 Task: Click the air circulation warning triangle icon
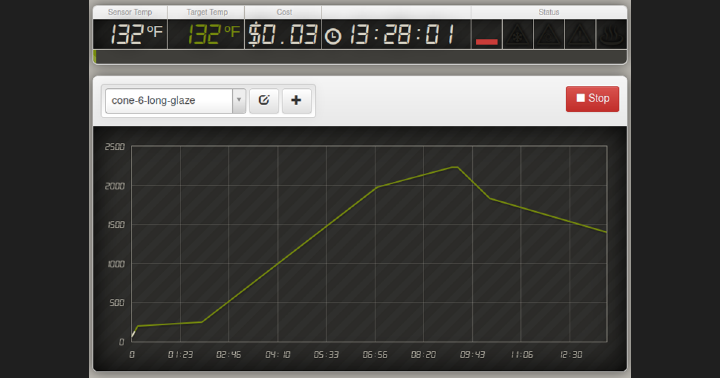(x=549, y=34)
